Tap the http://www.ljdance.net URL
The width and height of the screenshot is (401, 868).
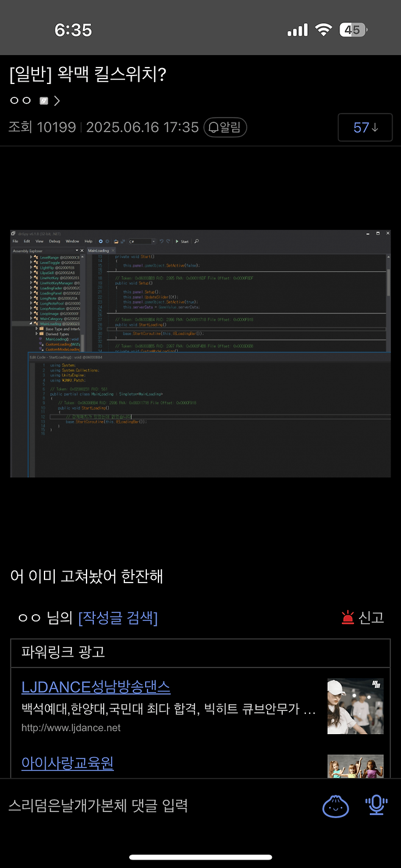coord(71,728)
